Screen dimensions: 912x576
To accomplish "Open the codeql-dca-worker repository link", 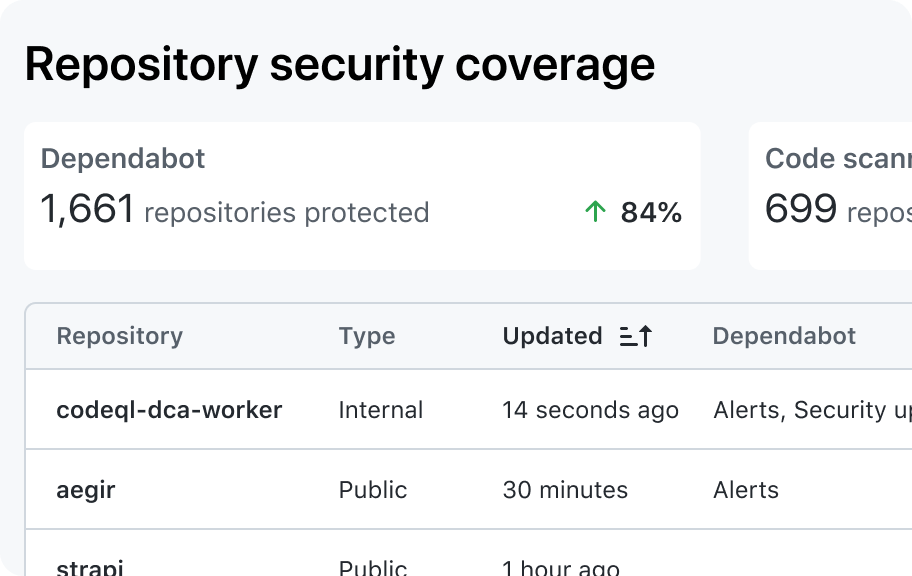I will (169, 410).
